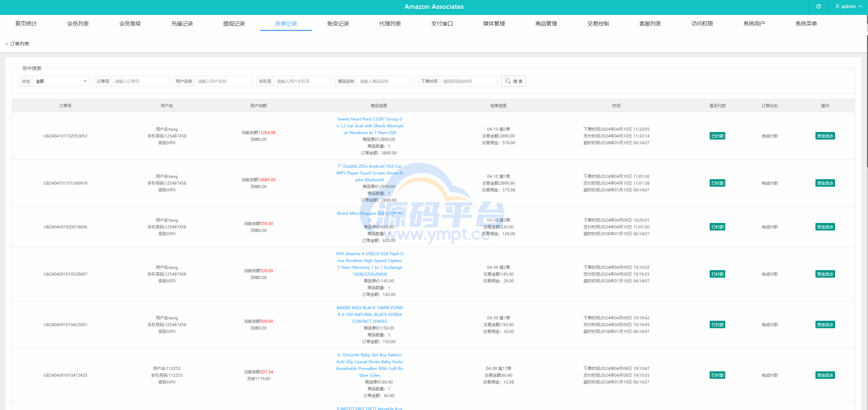
Task: Open the Sweet Heart Paris CS287 product link
Action: pos(370,126)
